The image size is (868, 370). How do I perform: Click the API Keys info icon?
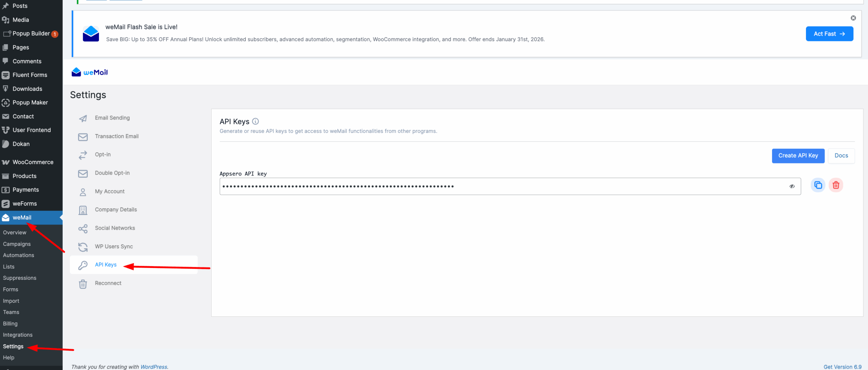pyautogui.click(x=256, y=121)
